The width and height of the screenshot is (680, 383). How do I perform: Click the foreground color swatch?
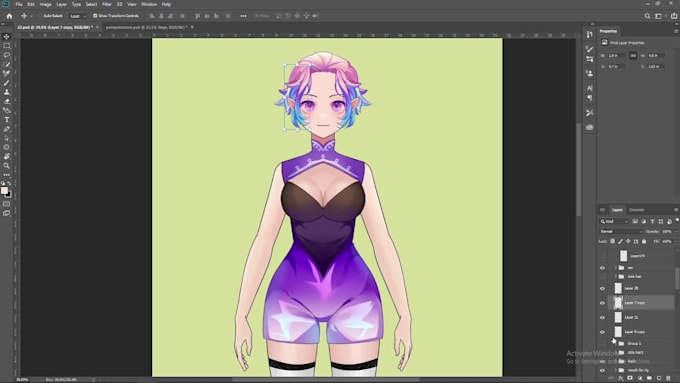click(x=4, y=190)
